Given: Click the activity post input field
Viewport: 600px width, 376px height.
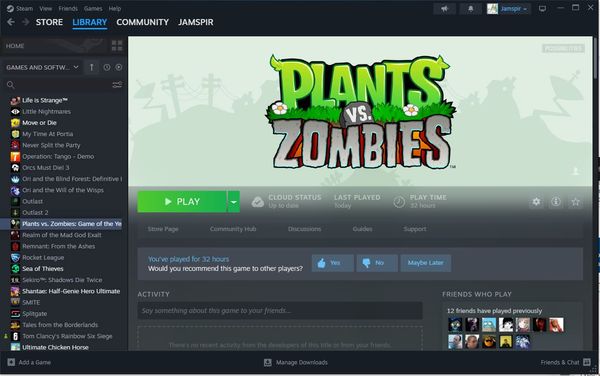Looking at the screenshot, I should 280,311.
